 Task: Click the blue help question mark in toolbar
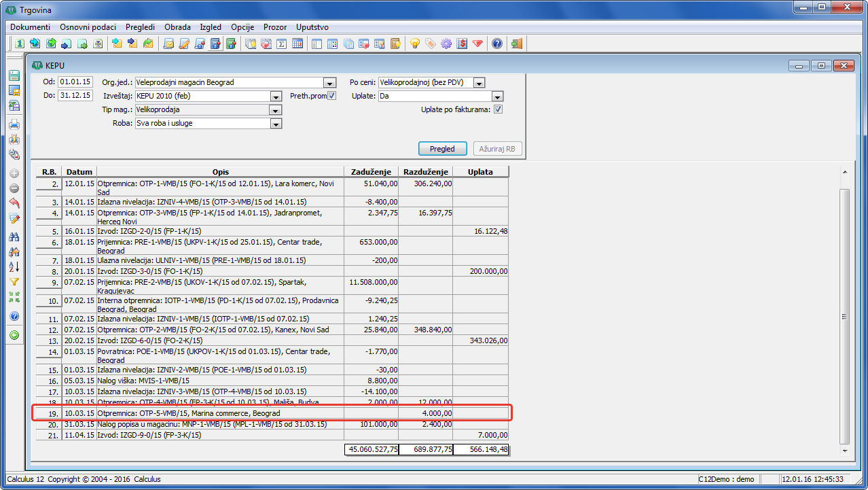[497, 44]
